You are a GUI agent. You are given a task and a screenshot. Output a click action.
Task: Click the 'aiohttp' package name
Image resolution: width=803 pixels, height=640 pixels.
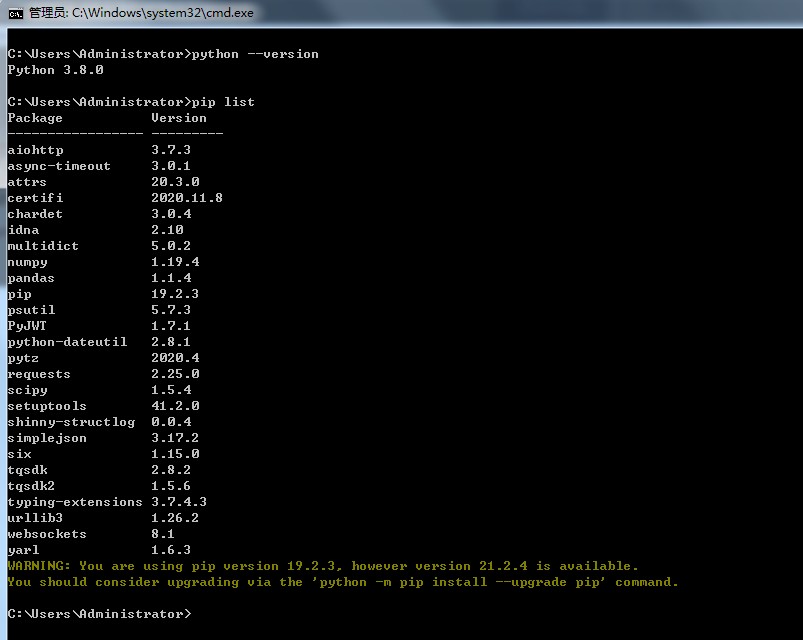[x=35, y=150]
